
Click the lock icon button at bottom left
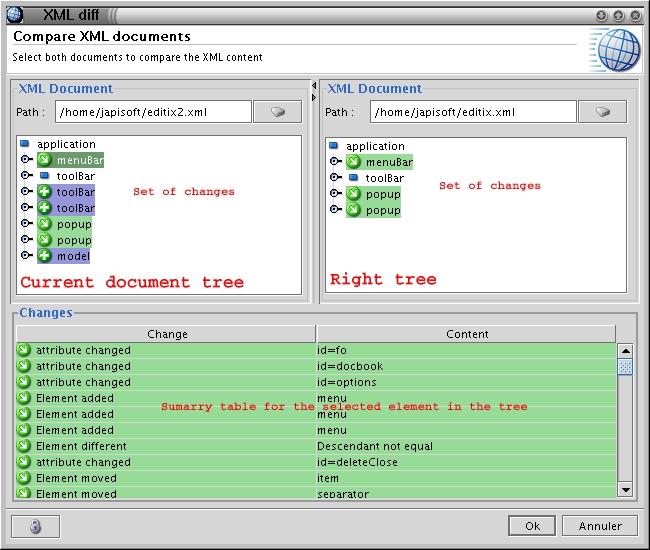coord(35,526)
